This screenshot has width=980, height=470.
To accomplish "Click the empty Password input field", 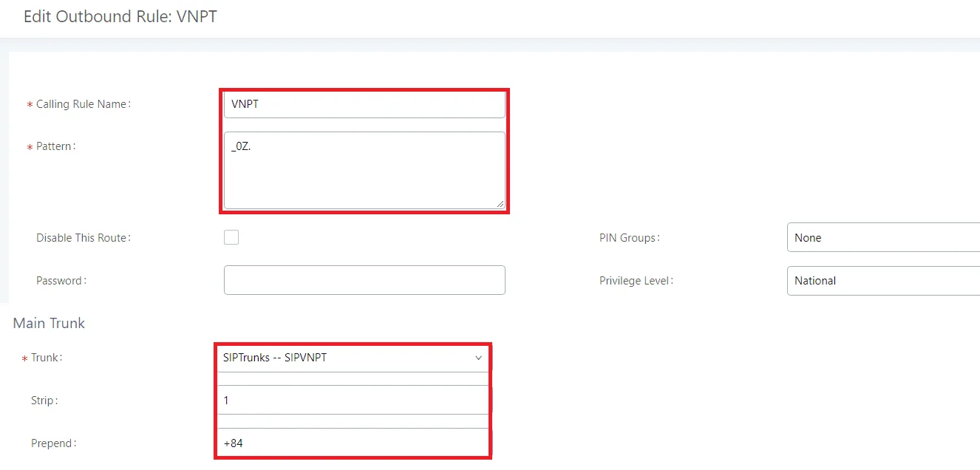I will [364, 281].
